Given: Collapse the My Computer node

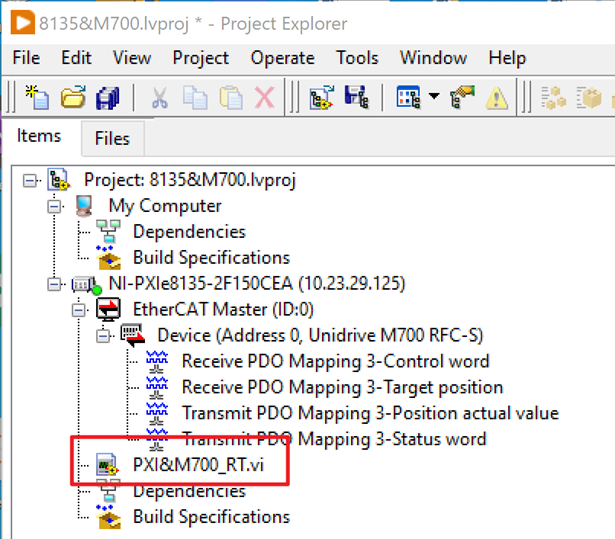Looking at the screenshot, I should point(54,206).
